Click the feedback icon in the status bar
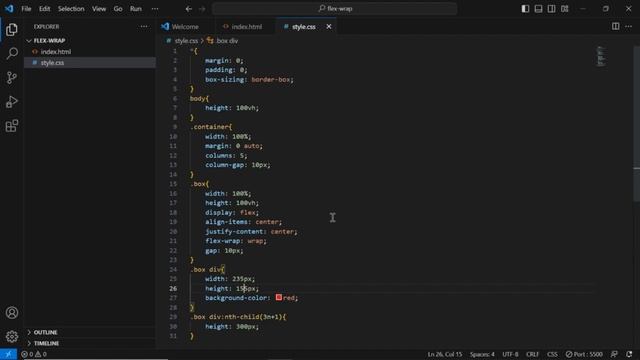 [x=614, y=354]
